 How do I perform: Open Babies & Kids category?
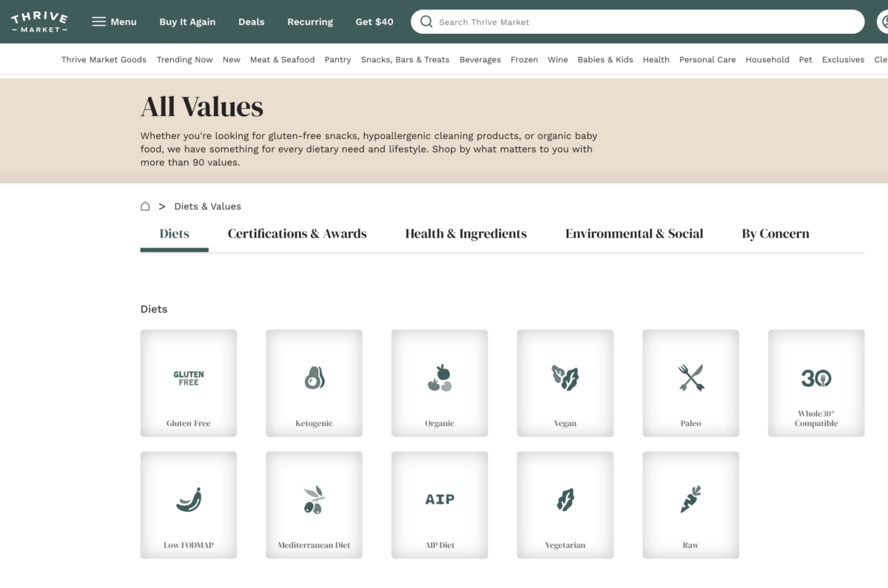pos(605,60)
